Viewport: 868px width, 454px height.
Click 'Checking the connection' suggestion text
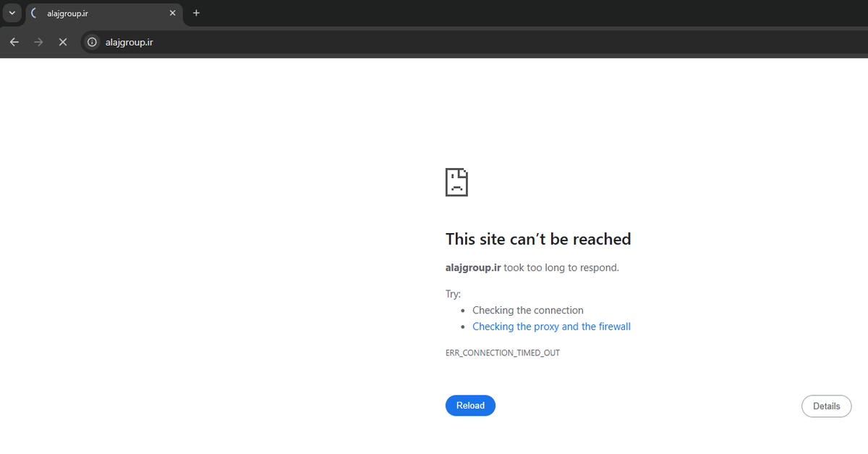(528, 310)
